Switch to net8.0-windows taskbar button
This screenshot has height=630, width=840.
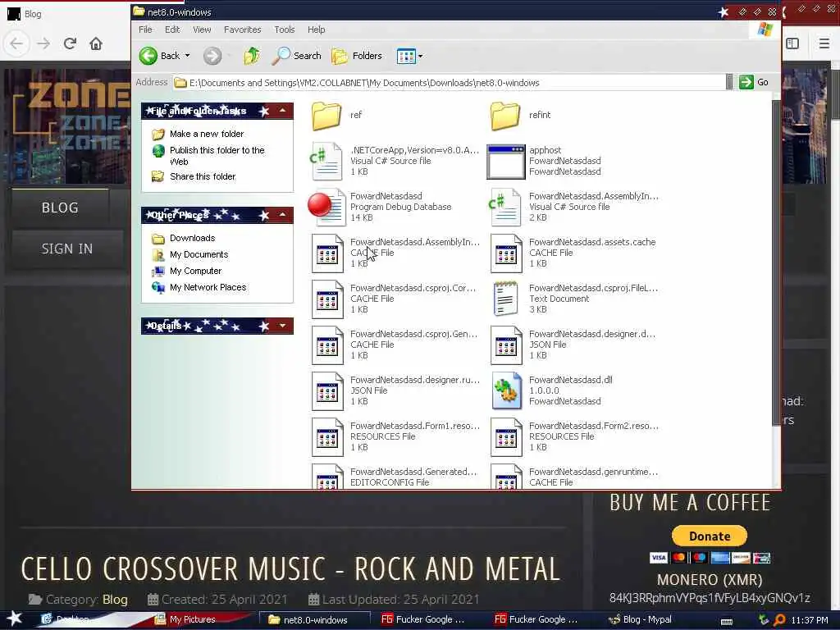pyautogui.click(x=315, y=620)
